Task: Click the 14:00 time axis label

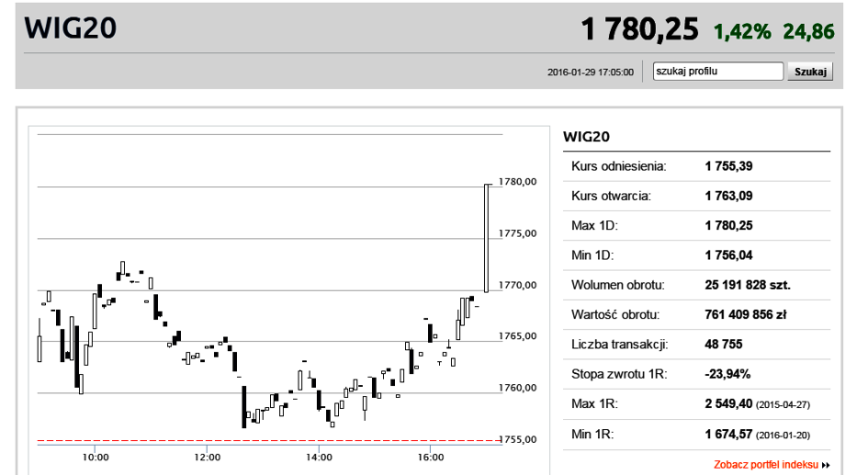Action: coord(319,458)
